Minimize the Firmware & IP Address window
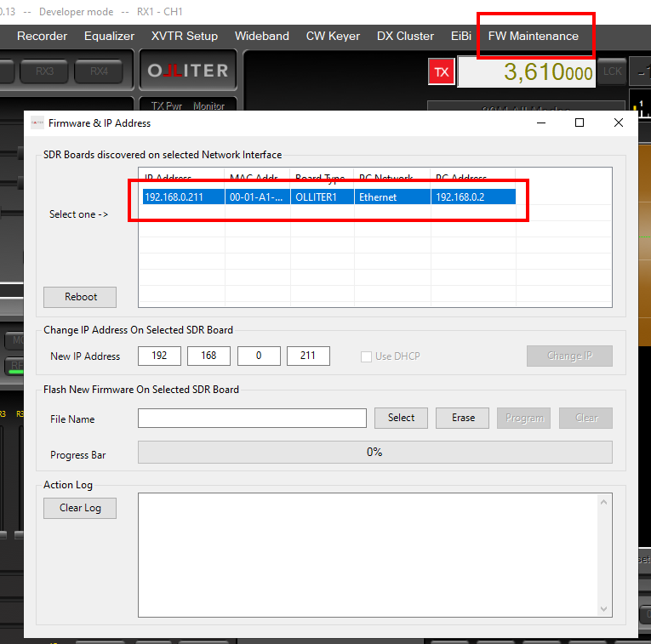Screen dimensions: 651x644 click(541, 123)
